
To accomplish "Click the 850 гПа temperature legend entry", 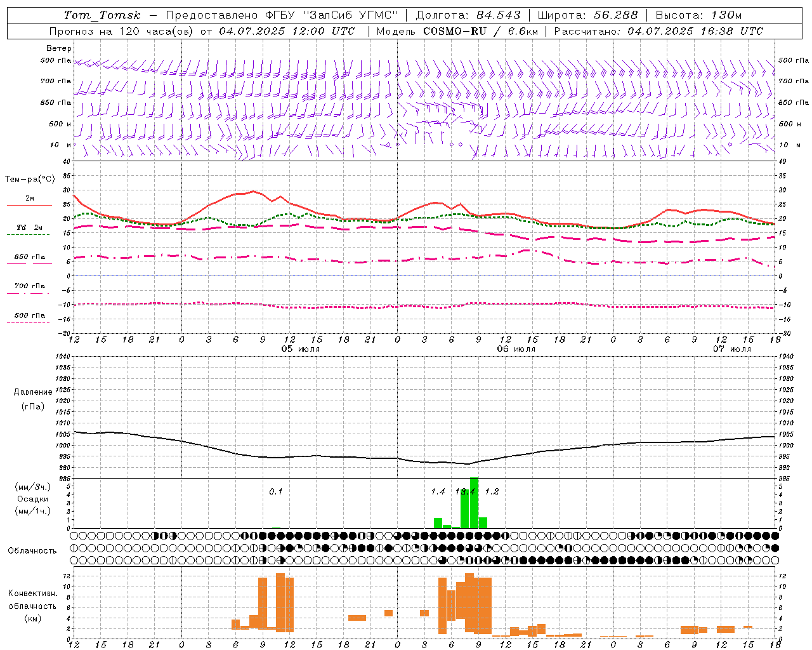I will click(30, 257).
